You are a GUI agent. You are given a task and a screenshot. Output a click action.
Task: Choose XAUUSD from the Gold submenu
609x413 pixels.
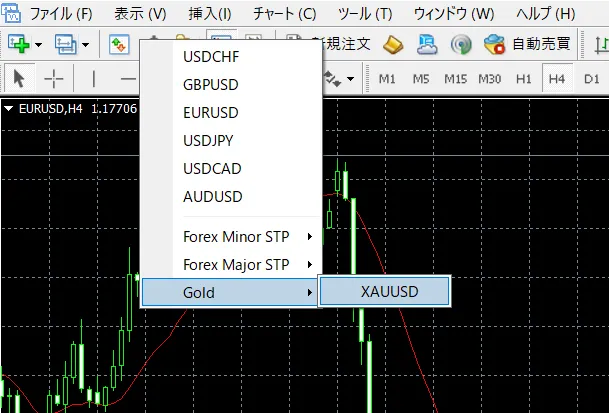pyautogui.click(x=389, y=292)
